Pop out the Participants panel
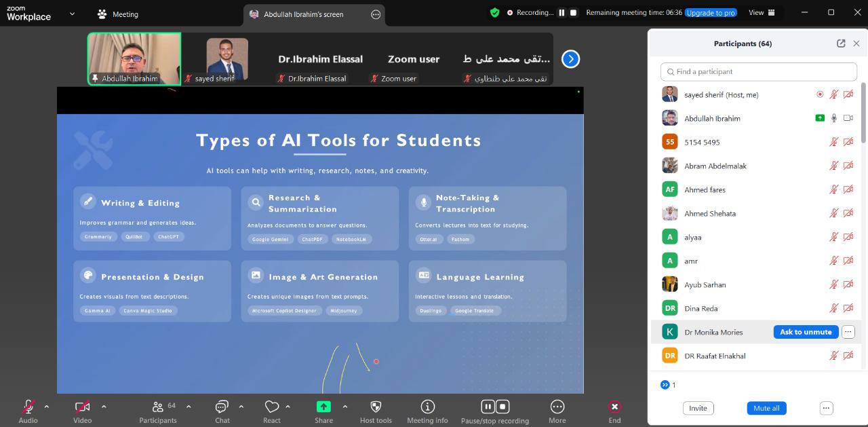The height and width of the screenshot is (427, 868). (x=841, y=43)
